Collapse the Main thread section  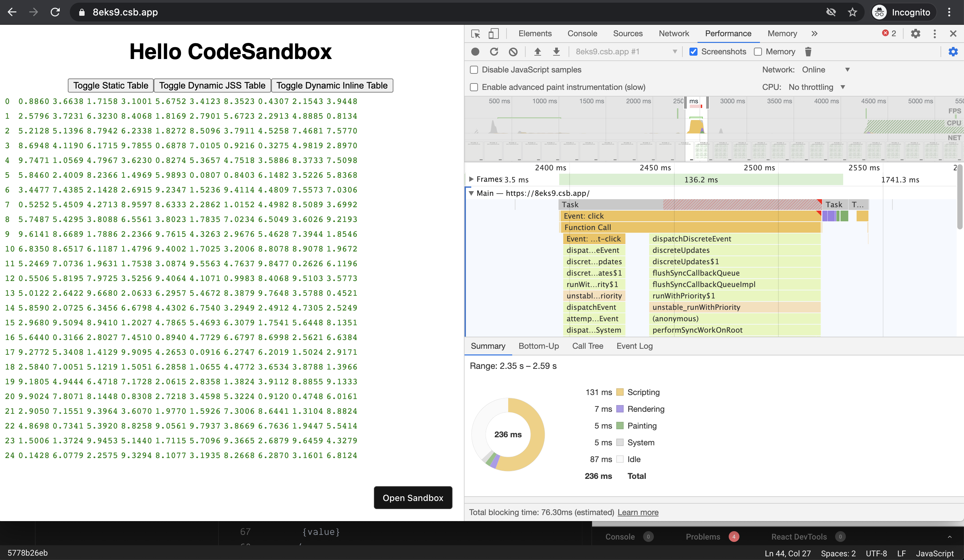tap(471, 193)
